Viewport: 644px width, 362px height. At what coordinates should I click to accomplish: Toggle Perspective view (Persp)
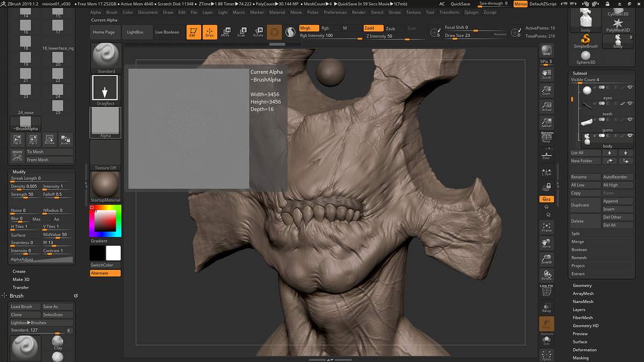tap(546, 138)
